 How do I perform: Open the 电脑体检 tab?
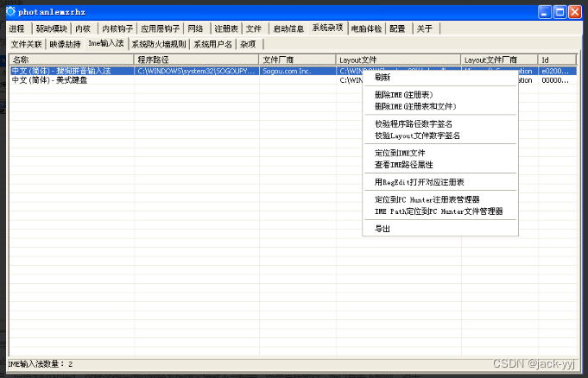coord(366,28)
